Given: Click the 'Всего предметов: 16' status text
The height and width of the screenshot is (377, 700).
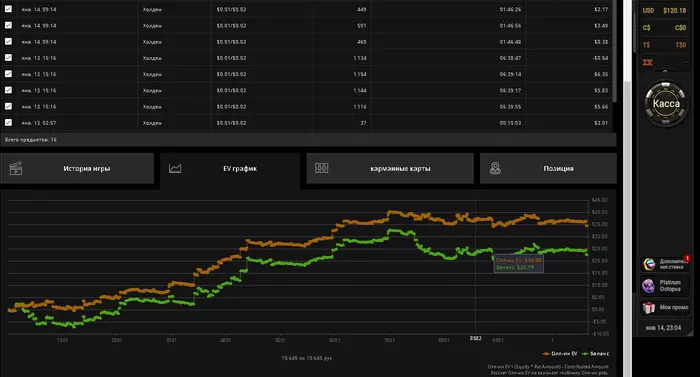Looking at the screenshot, I should pyautogui.click(x=31, y=140).
